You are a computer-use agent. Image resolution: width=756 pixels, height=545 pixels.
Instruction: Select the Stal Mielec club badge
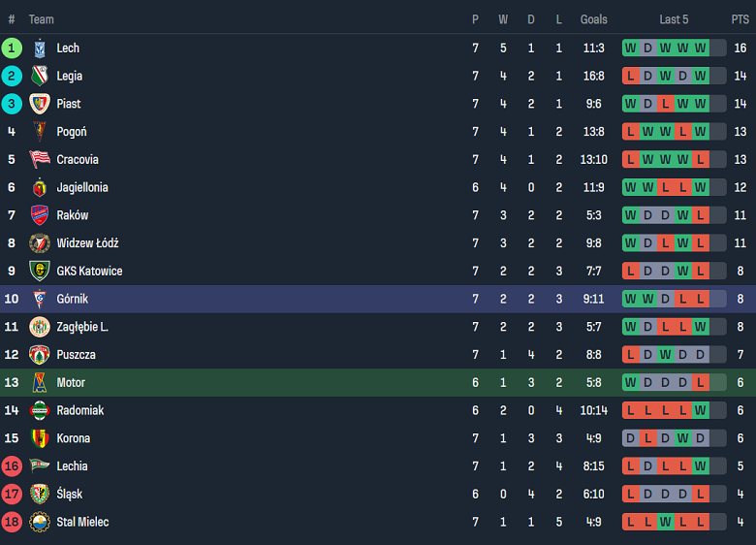point(40,523)
